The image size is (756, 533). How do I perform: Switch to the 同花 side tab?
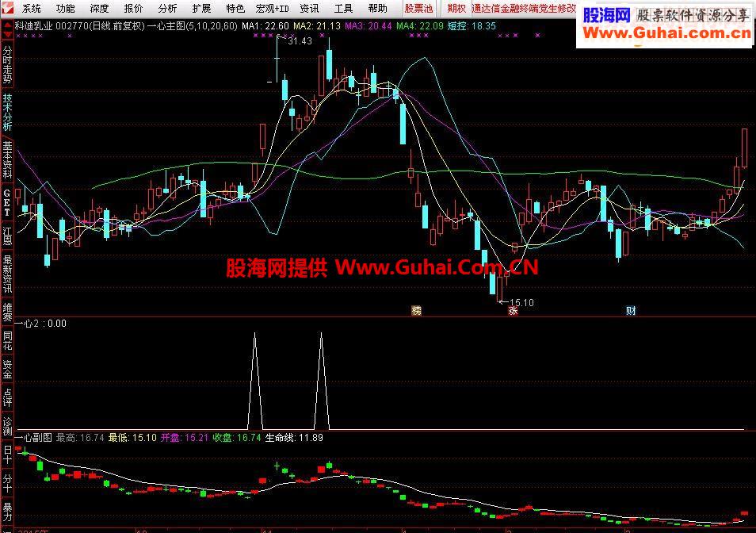[x=7, y=339]
